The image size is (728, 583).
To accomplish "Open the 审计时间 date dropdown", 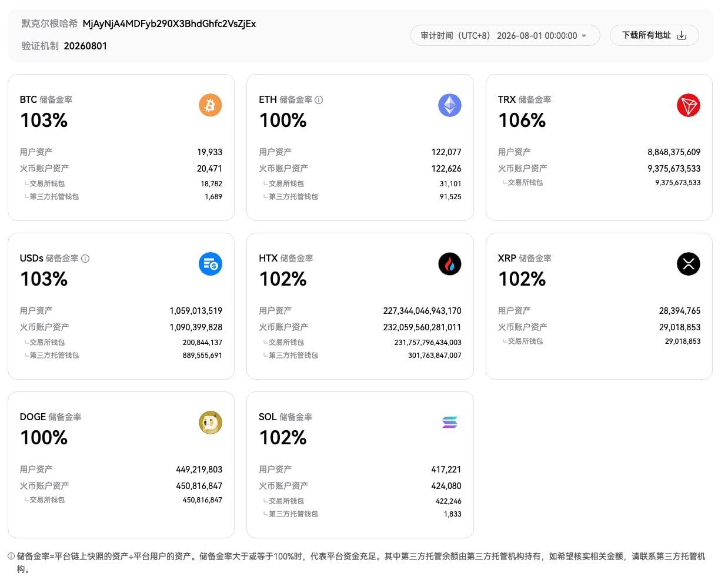I will click(x=505, y=35).
